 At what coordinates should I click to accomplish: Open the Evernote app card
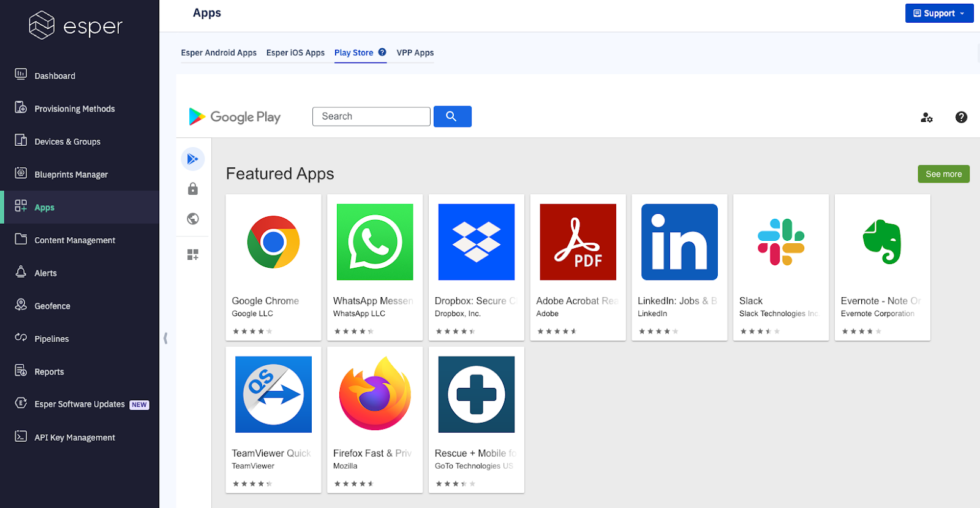click(x=883, y=267)
